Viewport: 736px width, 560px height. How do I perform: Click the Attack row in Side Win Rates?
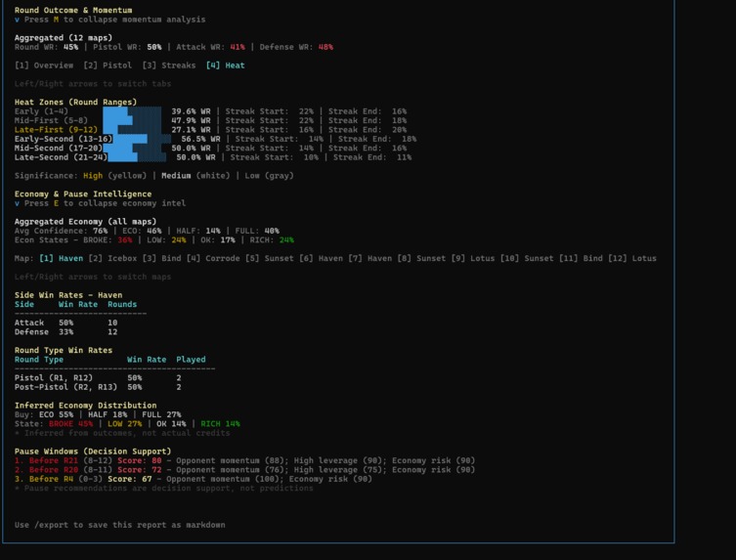click(65, 323)
